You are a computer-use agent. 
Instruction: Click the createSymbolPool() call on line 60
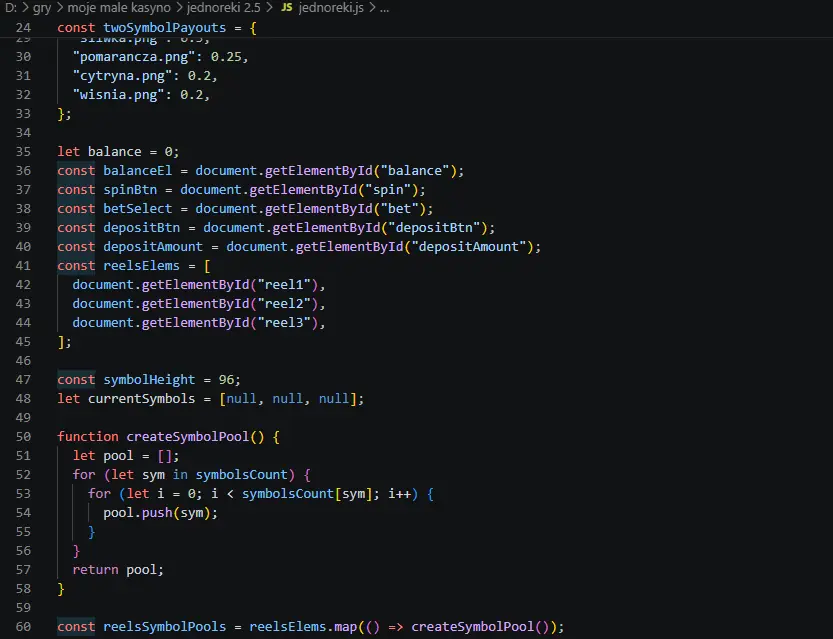(480, 627)
